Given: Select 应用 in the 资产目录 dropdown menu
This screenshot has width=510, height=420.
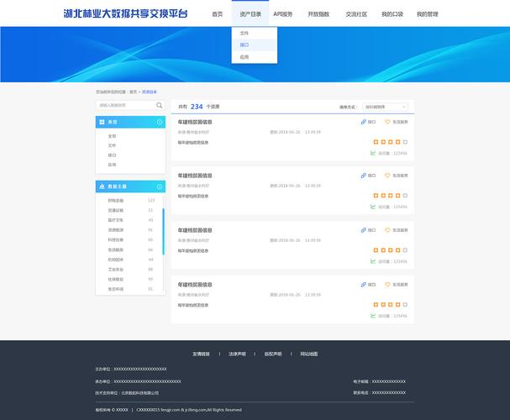Looking at the screenshot, I should point(255,57).
